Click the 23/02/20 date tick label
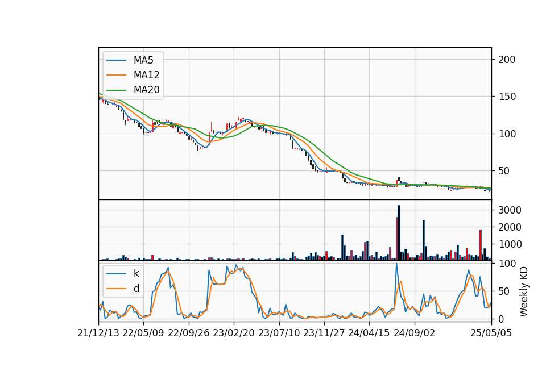The width and height of the screenshot is (546, 392). [234, 333]
